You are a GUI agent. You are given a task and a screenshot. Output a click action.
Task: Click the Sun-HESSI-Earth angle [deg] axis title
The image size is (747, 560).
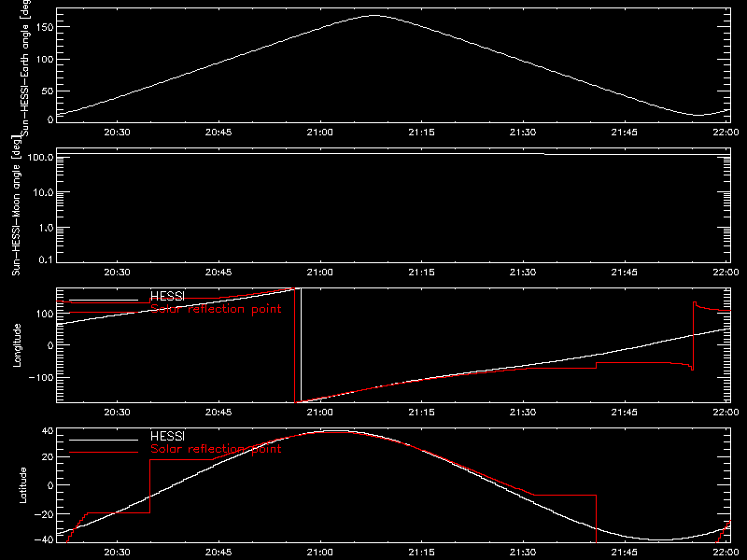pos(25,68)
